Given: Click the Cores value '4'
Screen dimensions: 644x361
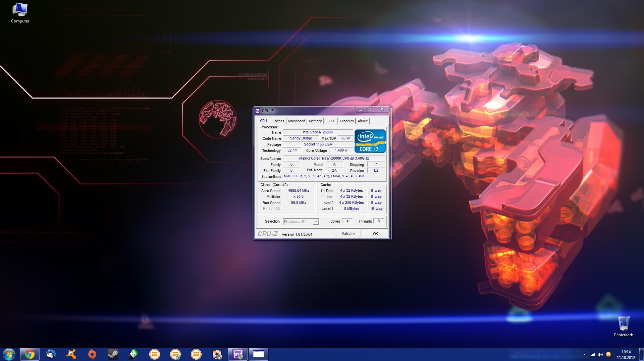Looking at the screenshot, I should [347, 221].
